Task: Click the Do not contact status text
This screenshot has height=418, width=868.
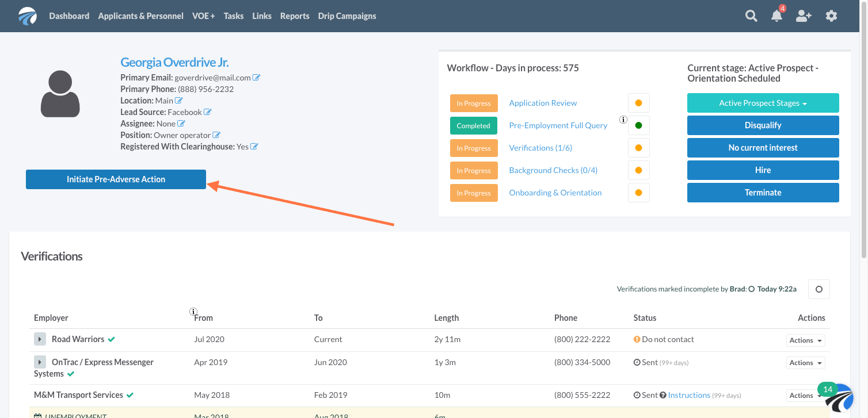Action: [x=668, y=339]
